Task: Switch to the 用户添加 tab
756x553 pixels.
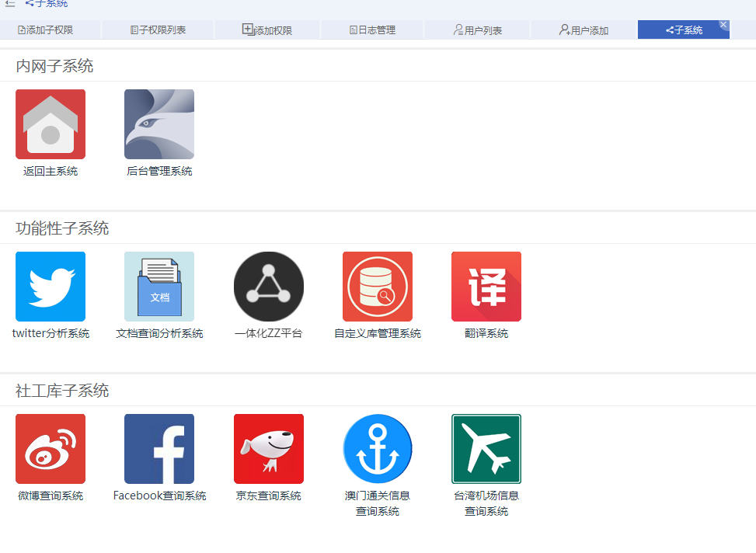Action: click(584, 30)
